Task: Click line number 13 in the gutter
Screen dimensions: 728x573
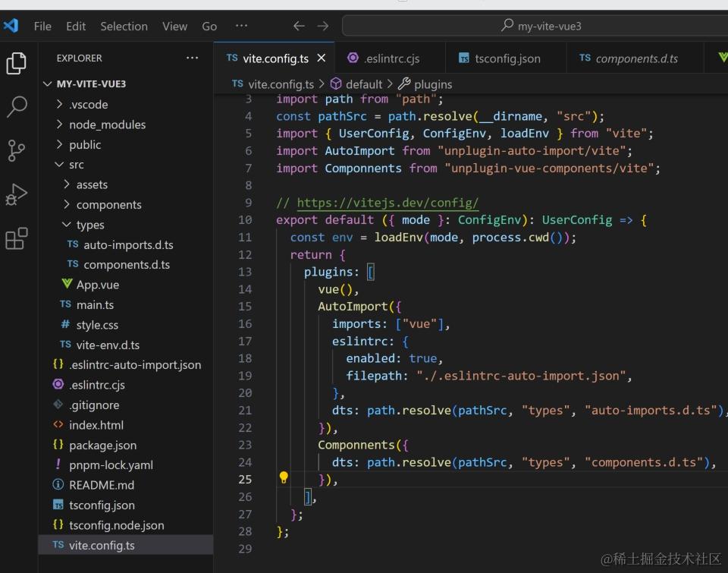Action: pyautogui.click(x=245, y=272)
